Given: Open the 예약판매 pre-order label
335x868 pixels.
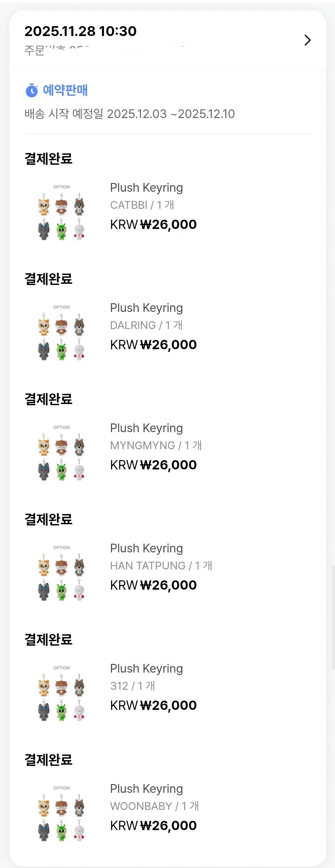Looking at the screenshot, I should tap(65, 90).
